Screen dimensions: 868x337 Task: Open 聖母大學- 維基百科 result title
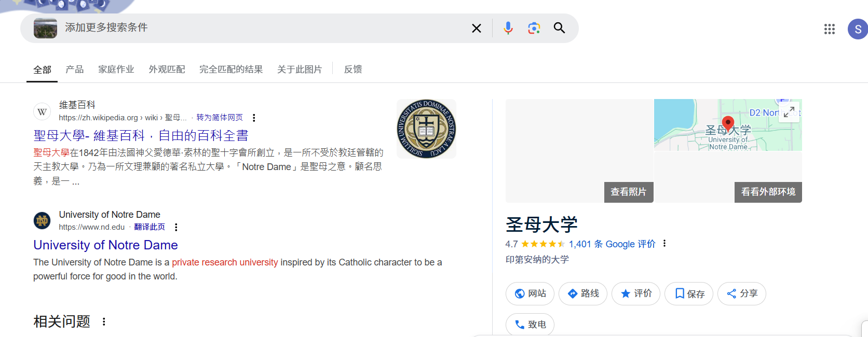click(x=141, y=136)
